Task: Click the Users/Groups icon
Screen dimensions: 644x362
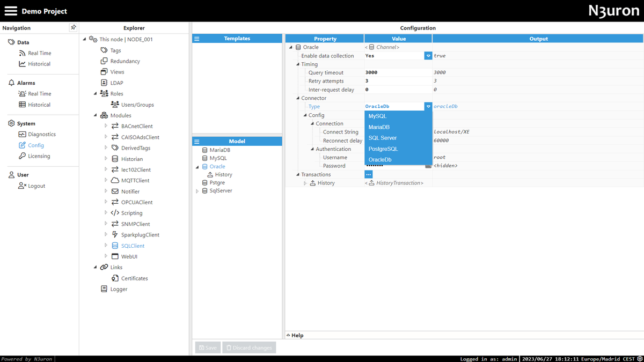Action: 115,105
